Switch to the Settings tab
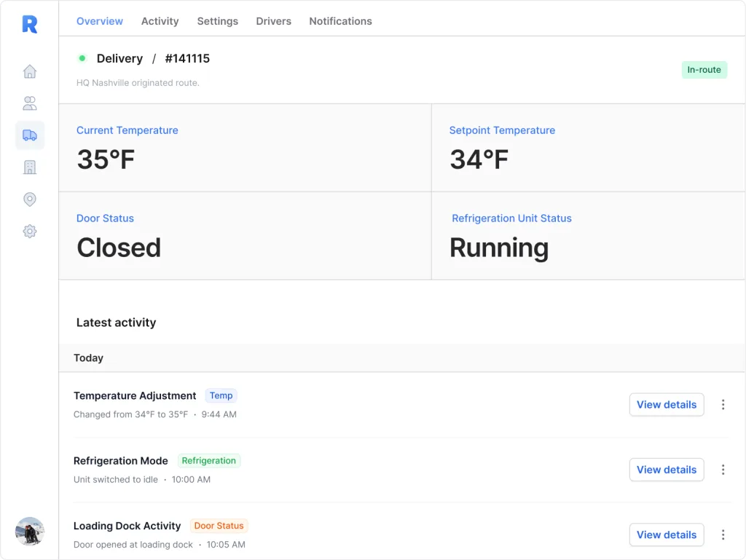 tap(217, 21)
